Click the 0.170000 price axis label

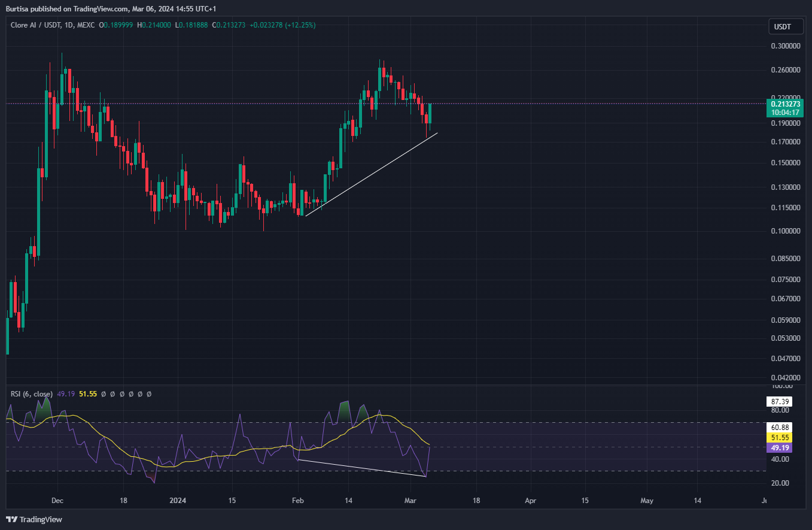(x=786, y=142)
